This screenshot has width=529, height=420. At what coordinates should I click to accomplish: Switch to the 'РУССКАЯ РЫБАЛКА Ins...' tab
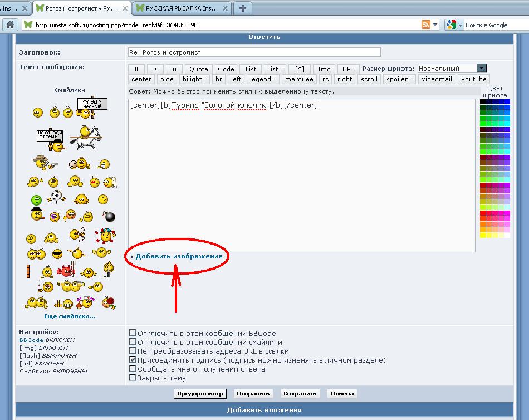(182, 8)
